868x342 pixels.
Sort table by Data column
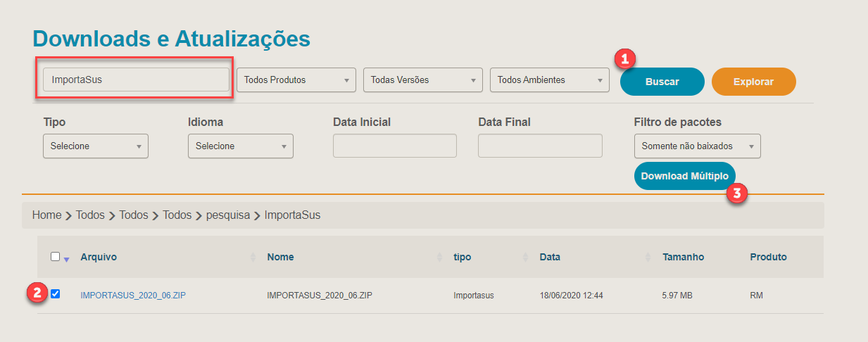click(x=550, y=257)
